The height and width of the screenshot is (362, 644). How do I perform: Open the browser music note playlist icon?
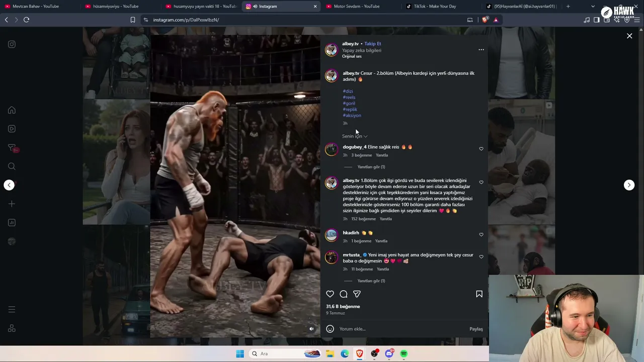click(587, 20)
